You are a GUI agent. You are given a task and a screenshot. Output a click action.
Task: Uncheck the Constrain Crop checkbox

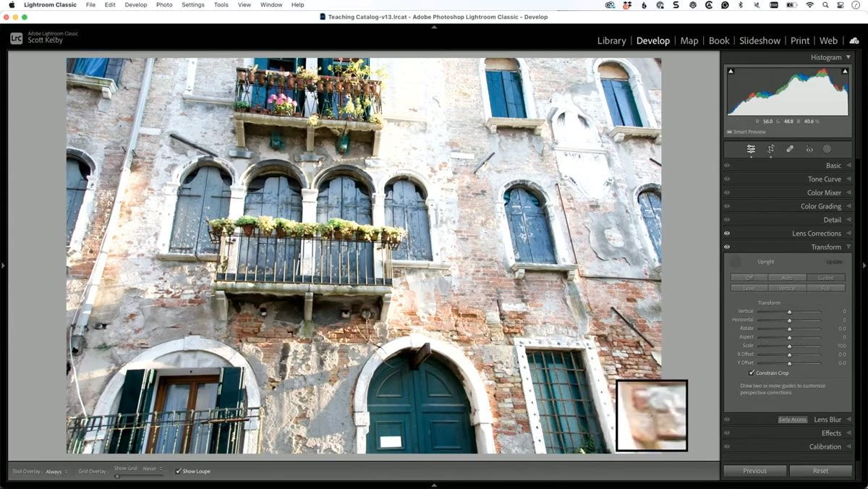pyautogui.click(x=752, y=373)
